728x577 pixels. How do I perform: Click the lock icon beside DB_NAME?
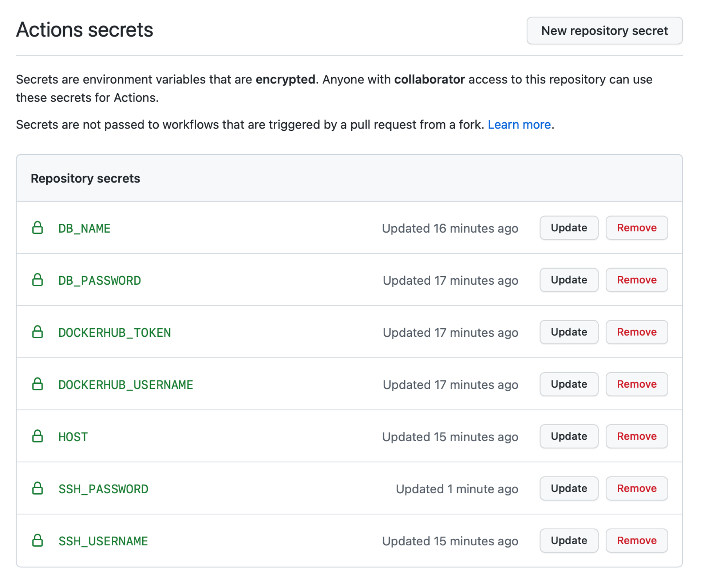point(37,228)
